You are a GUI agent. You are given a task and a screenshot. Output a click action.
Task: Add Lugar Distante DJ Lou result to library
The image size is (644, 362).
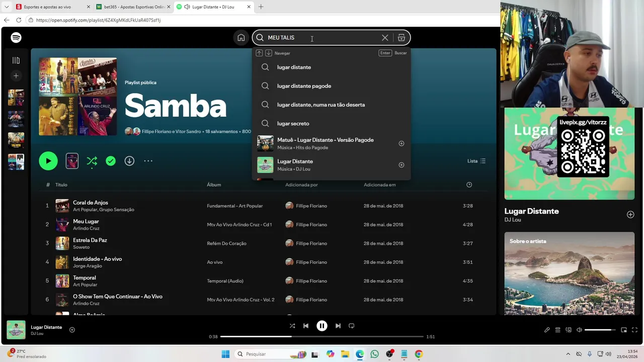tap(401, 165)
